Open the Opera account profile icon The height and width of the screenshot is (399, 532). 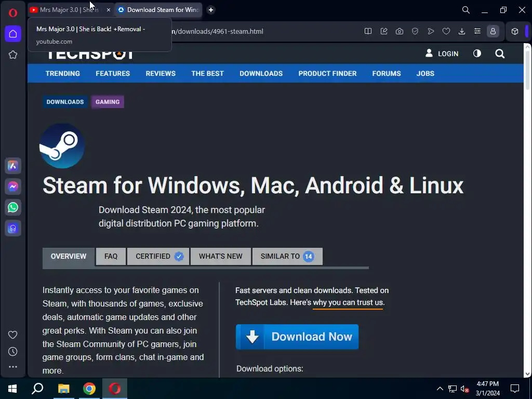click(493, 31)
